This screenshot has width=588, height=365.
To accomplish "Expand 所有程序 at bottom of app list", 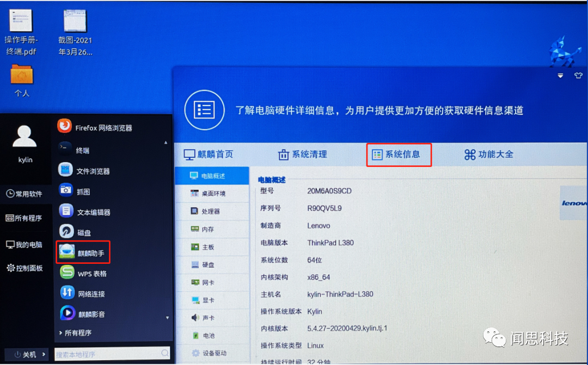I will pyautogui.click(x=75, y=332).
